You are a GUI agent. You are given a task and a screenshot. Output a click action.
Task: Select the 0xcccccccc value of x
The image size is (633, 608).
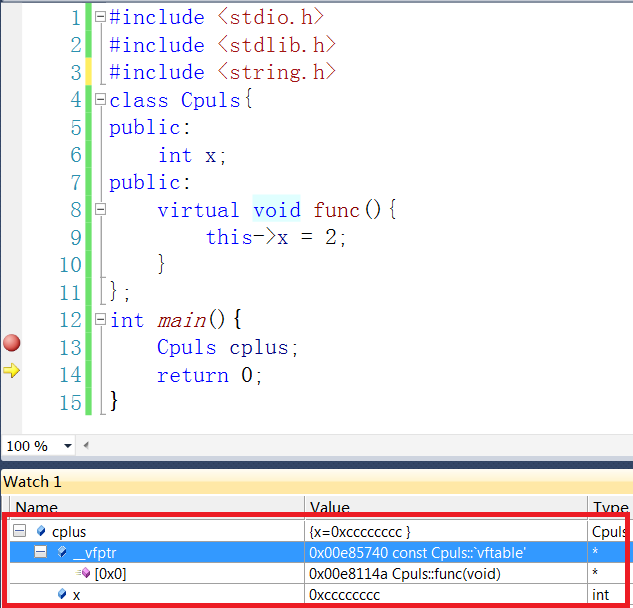pyautogui.click(x=345, y=594)
